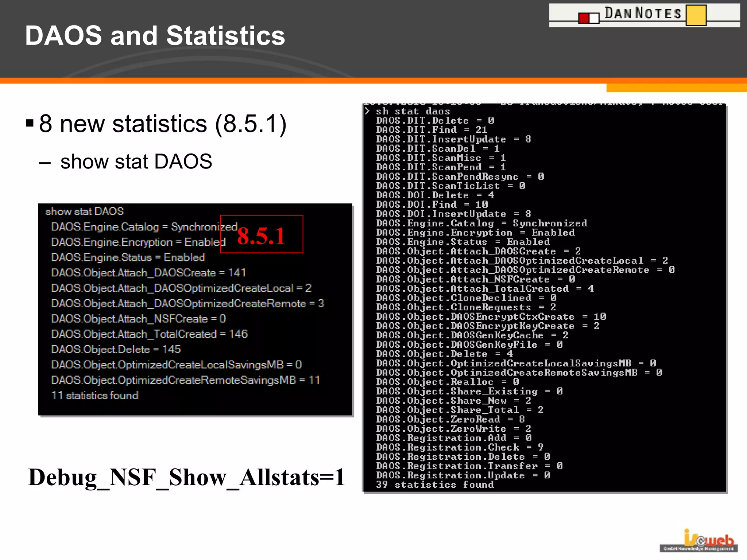Select the 'show stat DAOS' sub-bullet text

tap(136, 162)
